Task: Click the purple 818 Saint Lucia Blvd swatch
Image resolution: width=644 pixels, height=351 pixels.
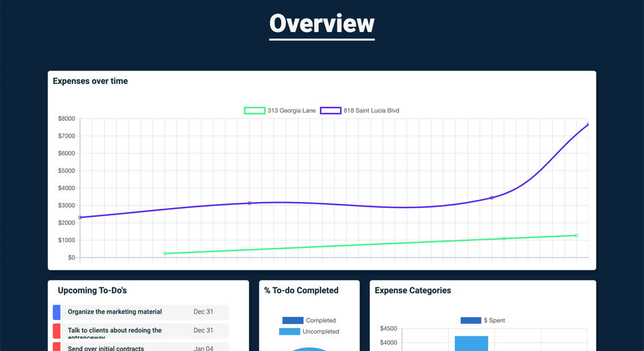Action: [331, 111]
